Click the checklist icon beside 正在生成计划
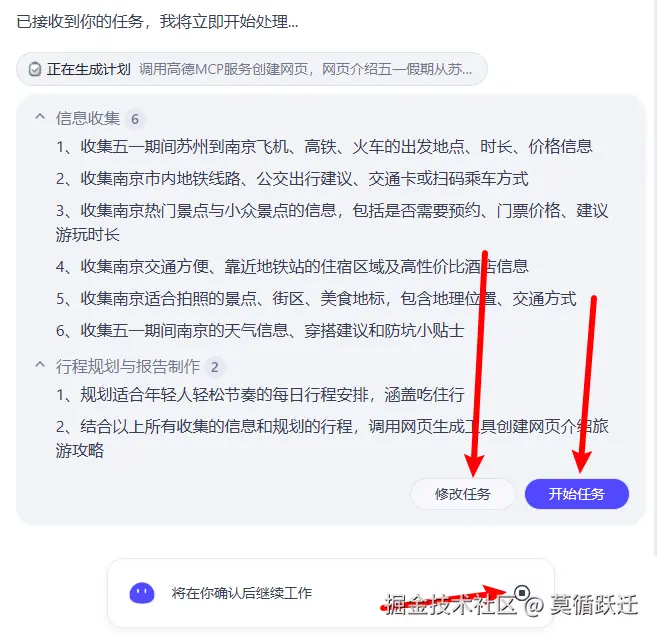The image size is (657, 636). [35, 69]
